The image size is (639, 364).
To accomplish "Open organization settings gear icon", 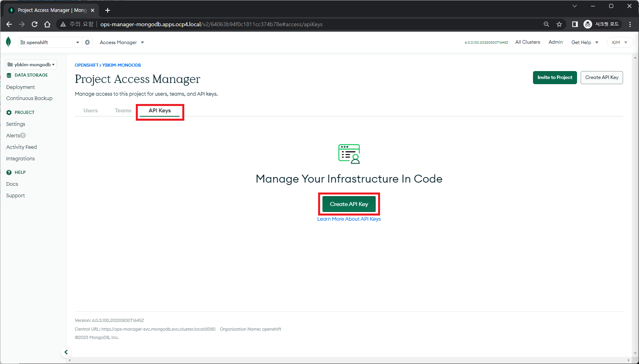I will [87, 42].
